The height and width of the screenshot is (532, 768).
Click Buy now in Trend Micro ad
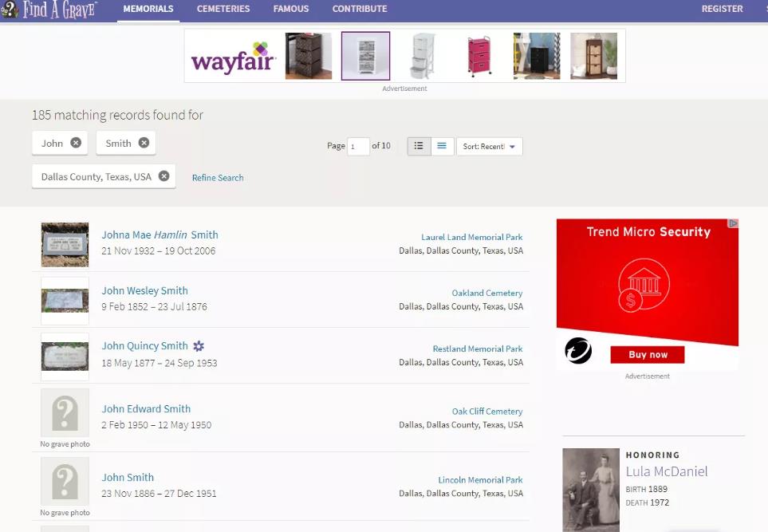tap(648, 355)
